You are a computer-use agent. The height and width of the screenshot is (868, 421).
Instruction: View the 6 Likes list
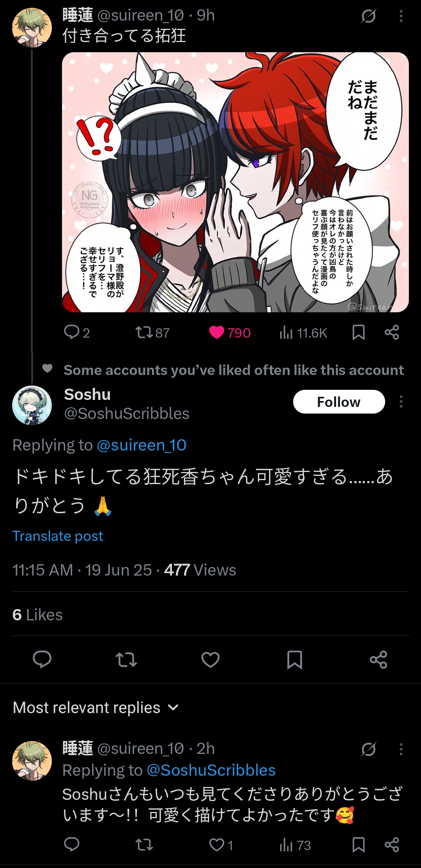[37, 615]
